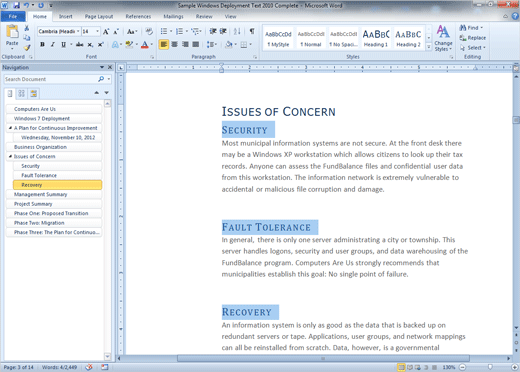The image size is (520, 372).
Task: Apply bullet list formatting
Action: click(164, 31)
